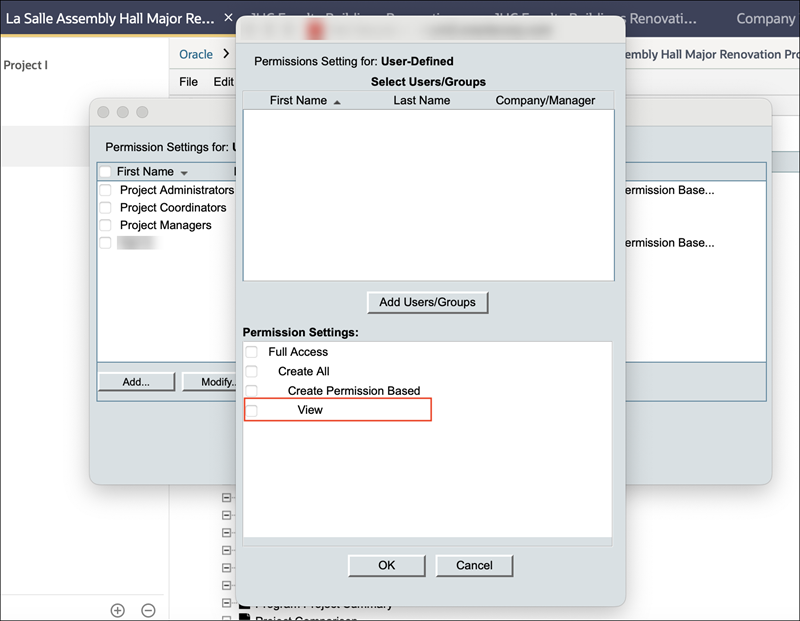Click the zoom out minus icon
Screen dimensions: 800x621
click(148, 609)
